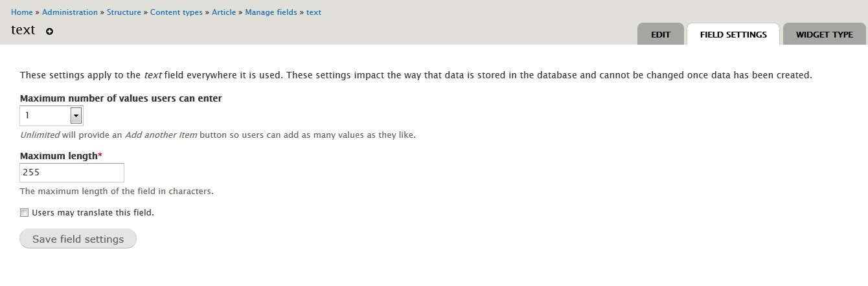Click the final 'text' breadcrumb link
The height and width of the screenshot is (286, 868).
314,12
